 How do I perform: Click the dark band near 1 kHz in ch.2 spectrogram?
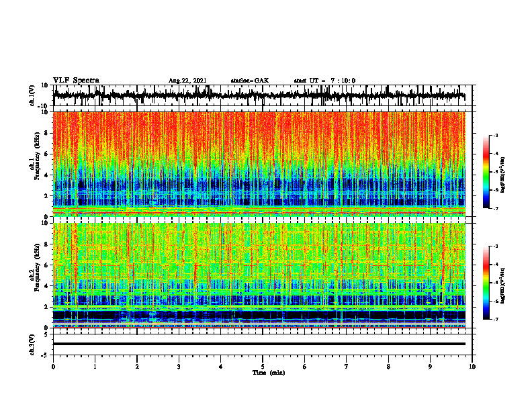pyautogui.click(x=259, y=315)
